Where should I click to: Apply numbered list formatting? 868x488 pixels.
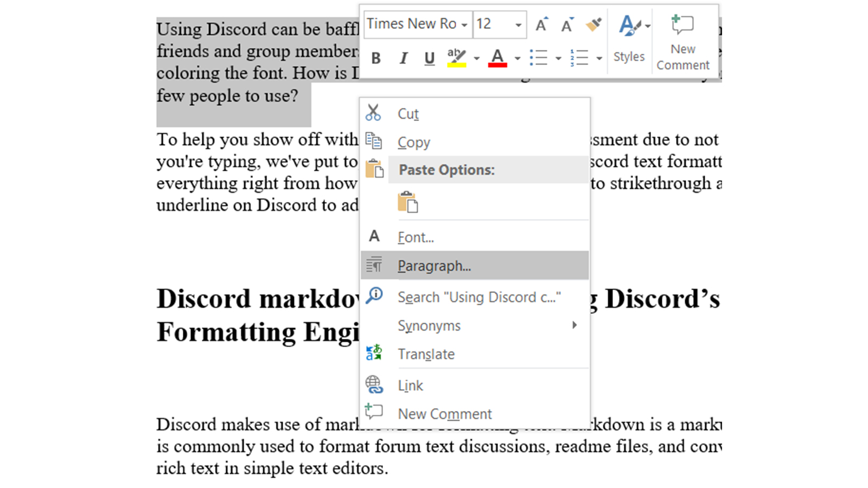pyautogui.click(x=579, y=58)
